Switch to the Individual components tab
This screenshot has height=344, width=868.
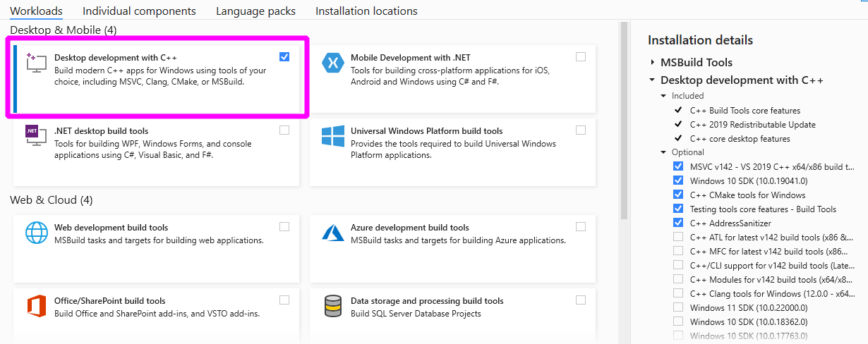139,11
